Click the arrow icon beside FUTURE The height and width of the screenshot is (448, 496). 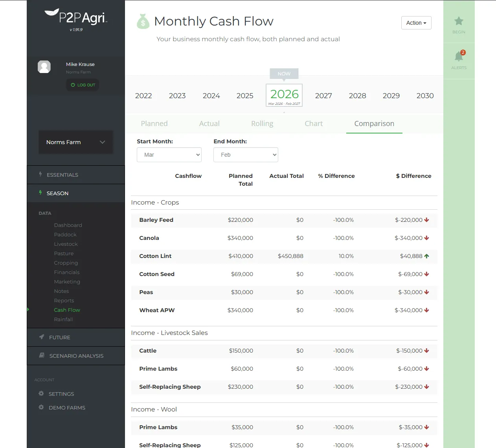[x=41, y=337]
